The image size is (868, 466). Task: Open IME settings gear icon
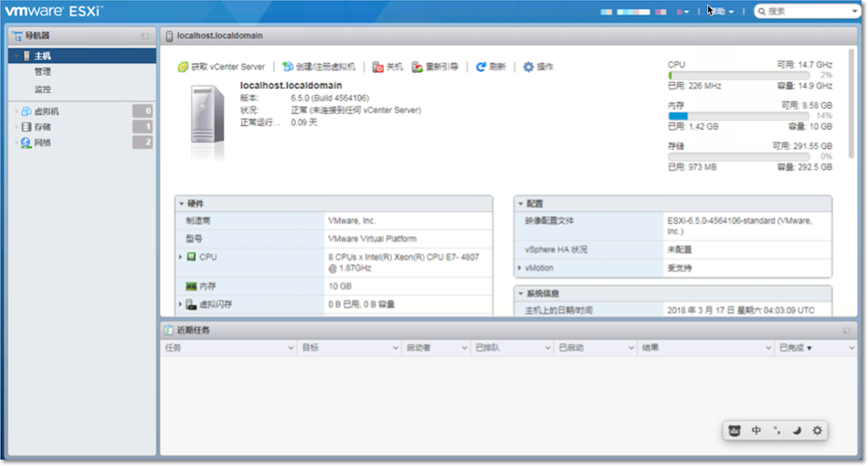817,430
